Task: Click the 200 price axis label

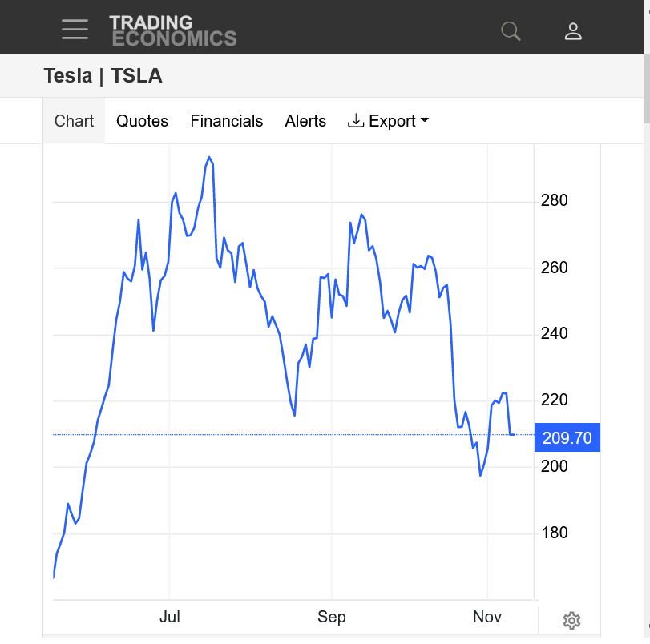Action: click(555, 466)
